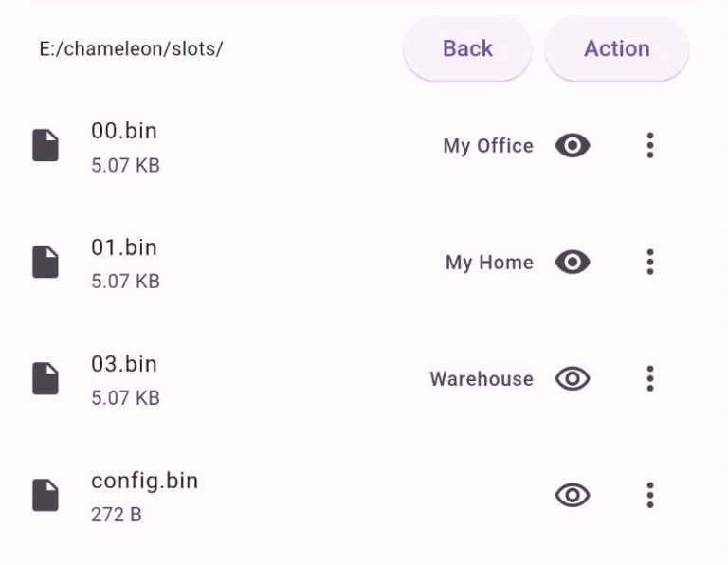Open the three-dot menu for 00.bin
Image resolution: width=728 pixels, height=565 pixels.
click(650, 145)
